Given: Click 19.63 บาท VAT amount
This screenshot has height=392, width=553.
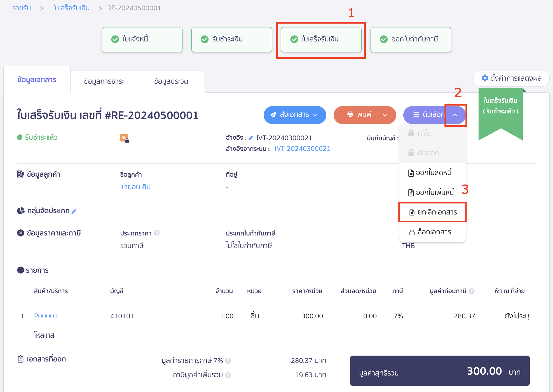Looking at the screenshot, I should pos(311,375).
